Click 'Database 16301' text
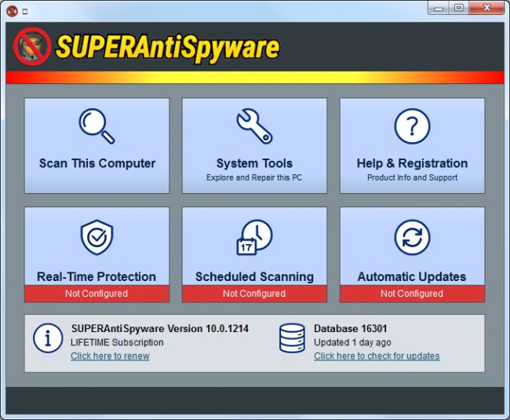The image size is (510, 420). (350, 329)
